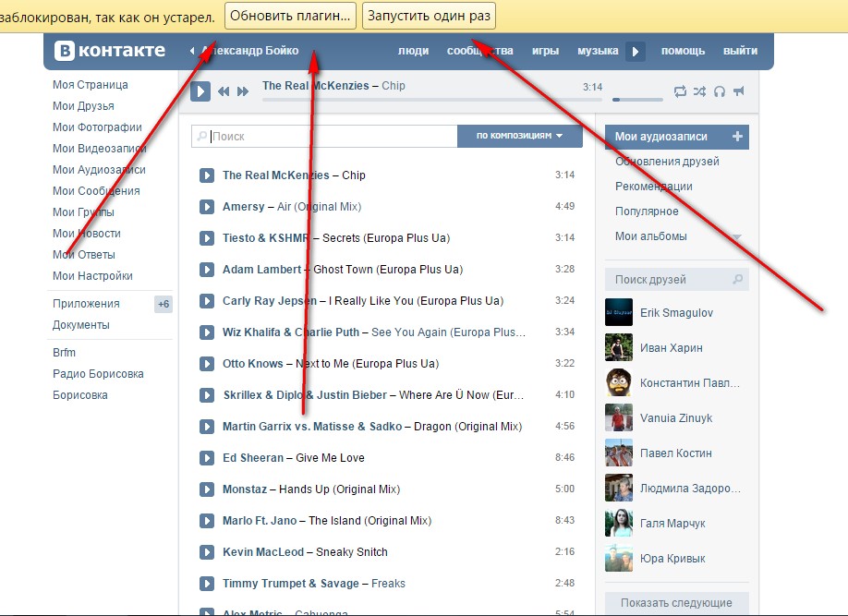The image size is (848, 616).
Task: Open Павел Костин's avatar thumbnail
Action: coord(619,453)
